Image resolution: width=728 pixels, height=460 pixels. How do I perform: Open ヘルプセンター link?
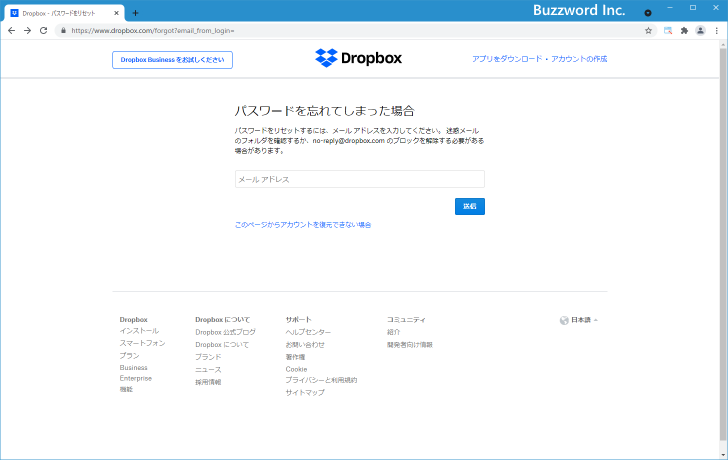(308, 332)
